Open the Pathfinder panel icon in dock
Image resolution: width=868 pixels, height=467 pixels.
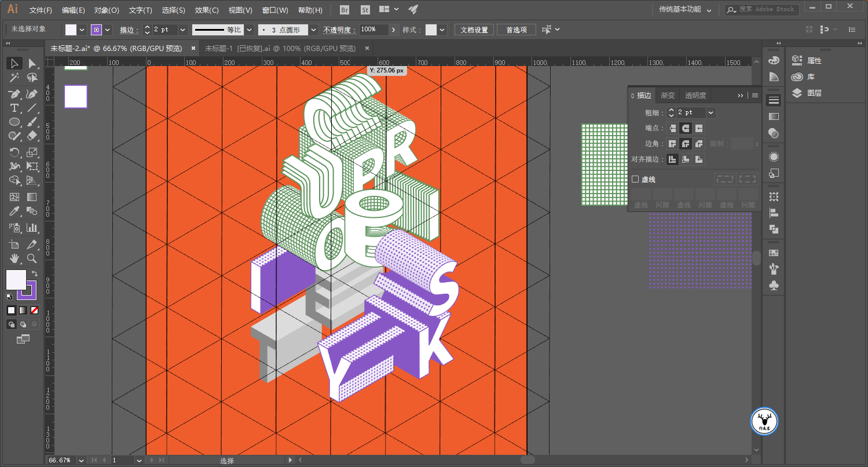tap(774, 229)
